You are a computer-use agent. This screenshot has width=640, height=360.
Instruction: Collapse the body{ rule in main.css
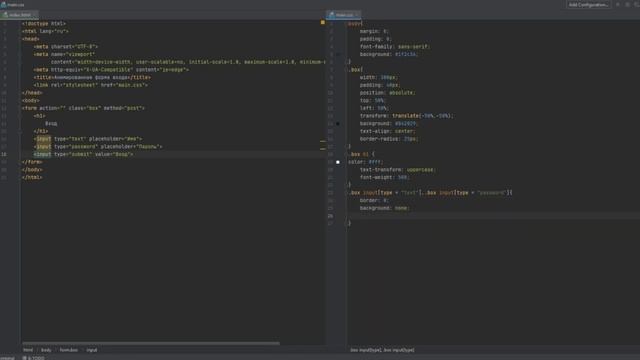click(x=347, y=24)
